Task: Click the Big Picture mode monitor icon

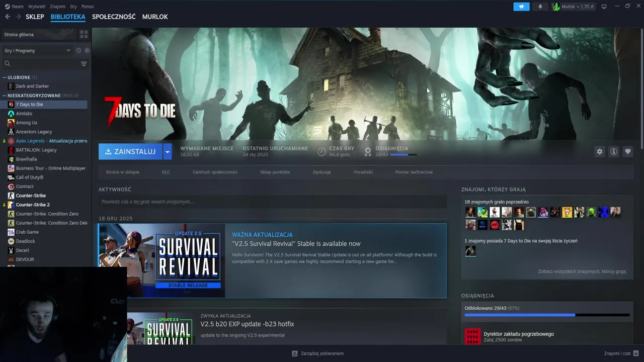Action: (x=604, y=7)
